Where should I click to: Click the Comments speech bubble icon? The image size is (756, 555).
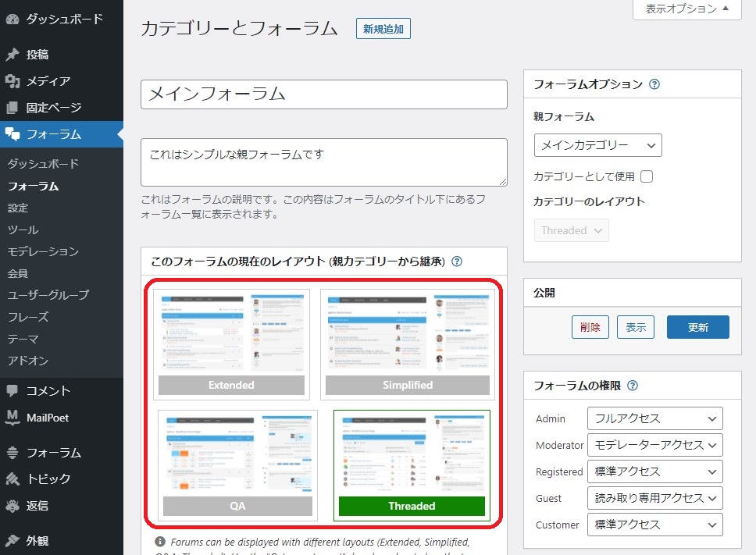click(x=12, y=391)
